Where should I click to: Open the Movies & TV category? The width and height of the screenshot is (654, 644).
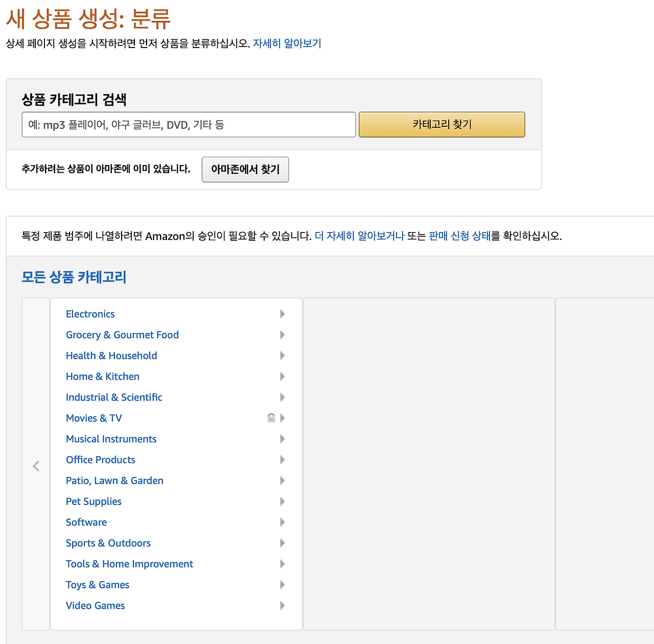pyautogui.click(x=94, y=418)
